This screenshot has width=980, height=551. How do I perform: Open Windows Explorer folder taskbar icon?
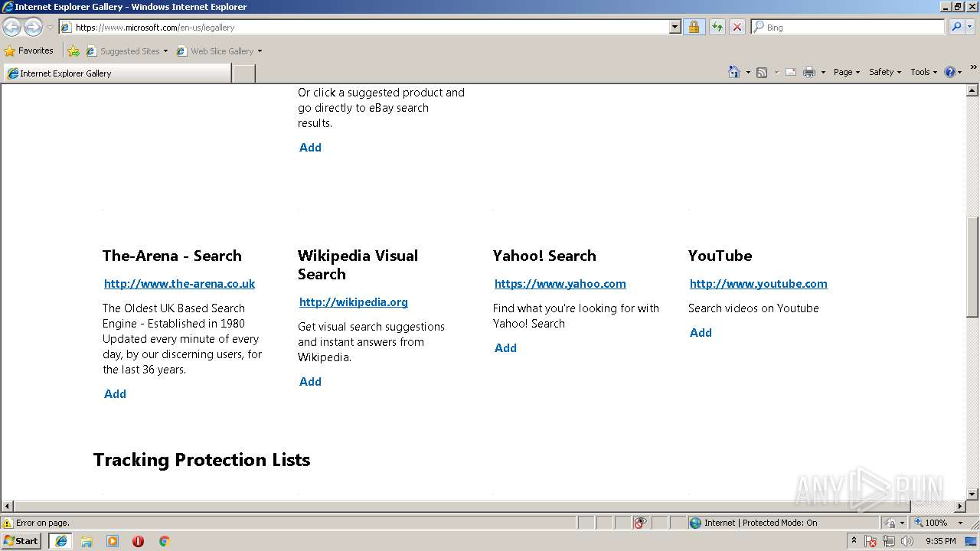(87, 541)
